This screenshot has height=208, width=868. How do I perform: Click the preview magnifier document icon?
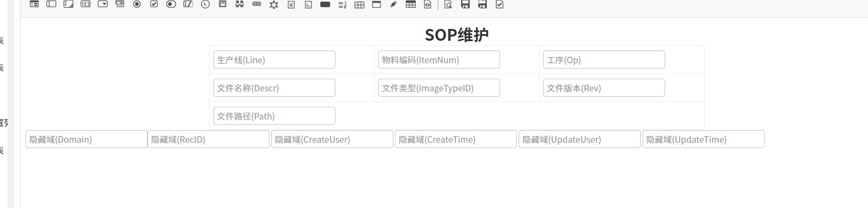pos(448,4)
